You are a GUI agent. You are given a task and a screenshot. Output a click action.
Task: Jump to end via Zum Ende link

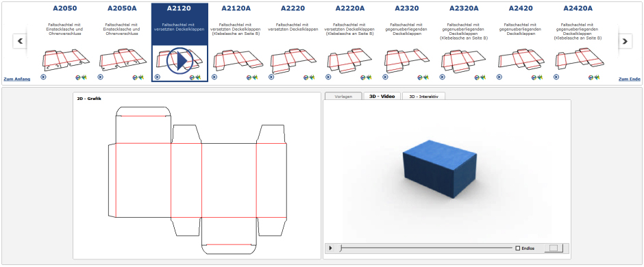(629, 79)
